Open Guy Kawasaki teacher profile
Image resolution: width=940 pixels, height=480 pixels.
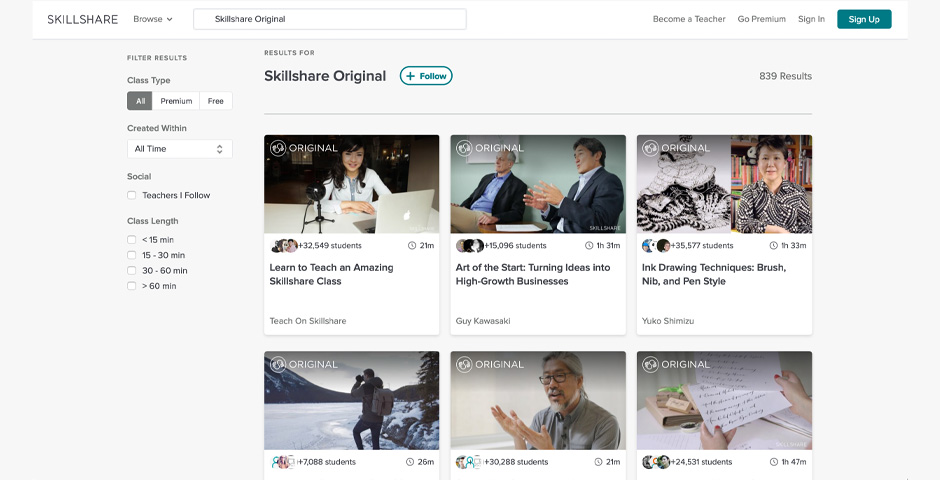(483, 321)
